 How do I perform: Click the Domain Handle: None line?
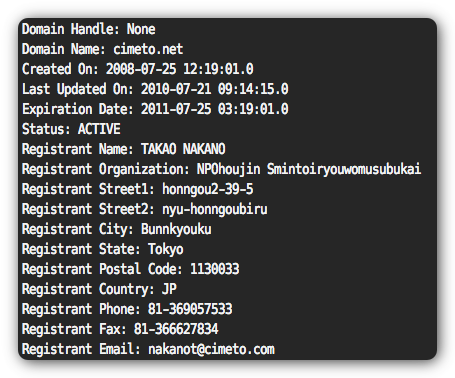coord(89,29)
